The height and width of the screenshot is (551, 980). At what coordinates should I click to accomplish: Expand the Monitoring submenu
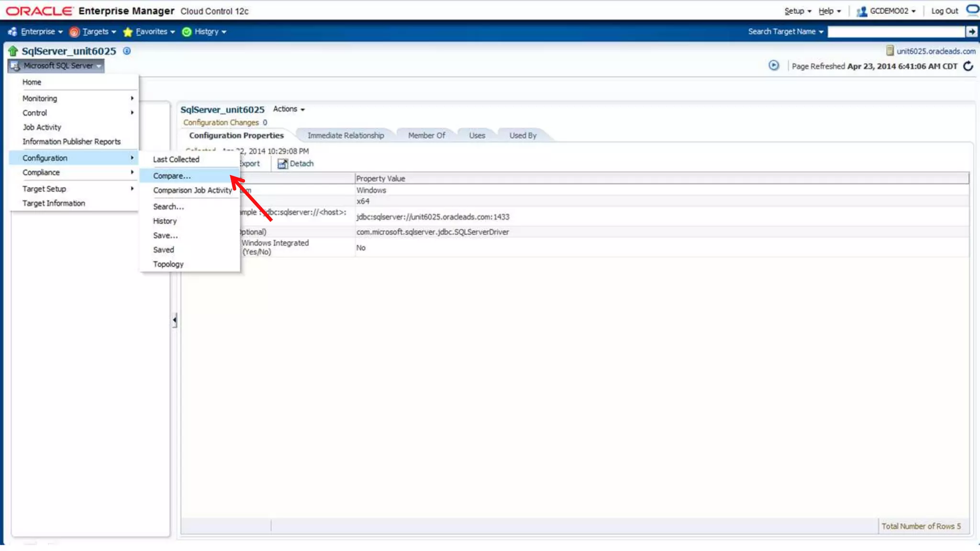click(74, 99)
